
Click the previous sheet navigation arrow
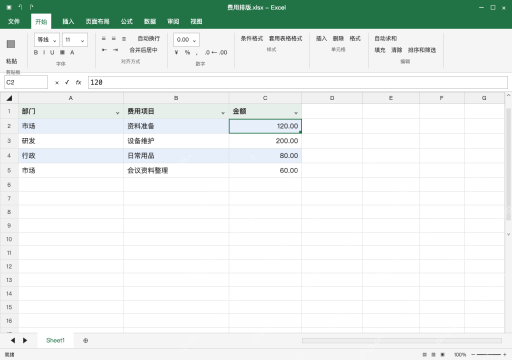(x=13, y=340)
